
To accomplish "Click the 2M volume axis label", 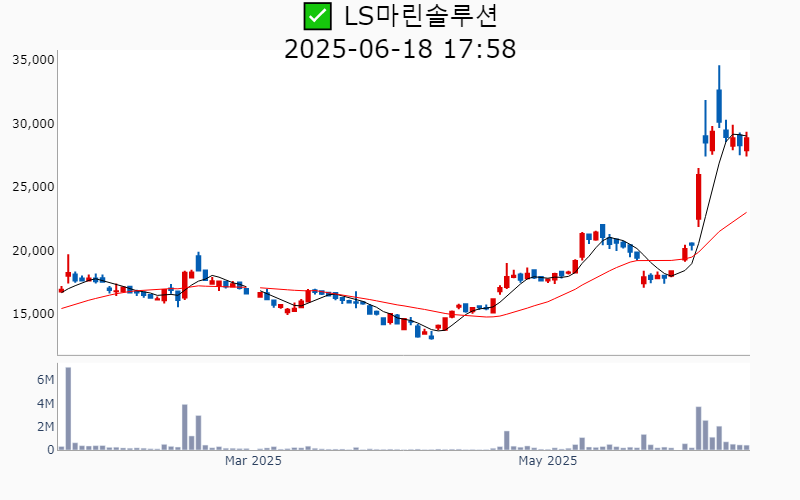I will pyautogui.click(x=45, y=427).
